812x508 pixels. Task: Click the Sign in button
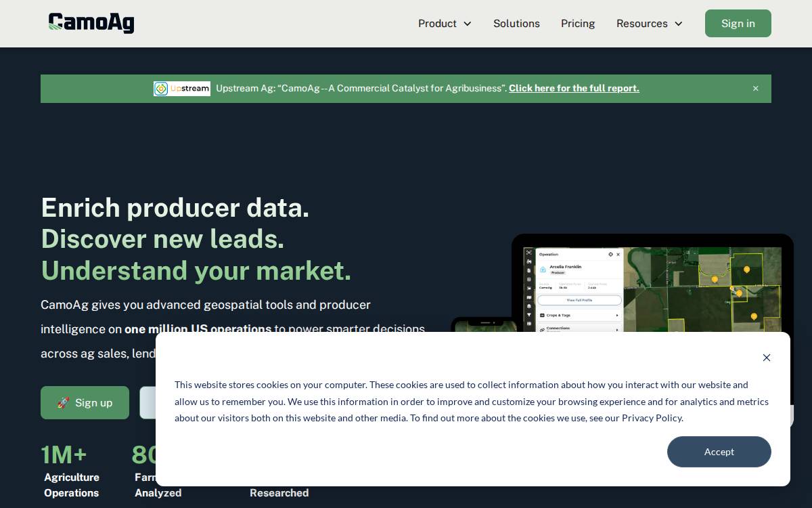tap(738, 24)
